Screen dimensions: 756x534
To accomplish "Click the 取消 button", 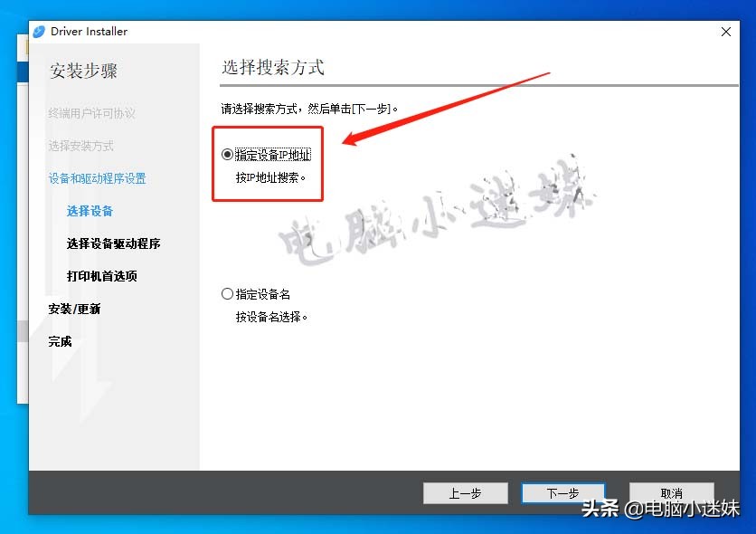I will tap(671, 493).
